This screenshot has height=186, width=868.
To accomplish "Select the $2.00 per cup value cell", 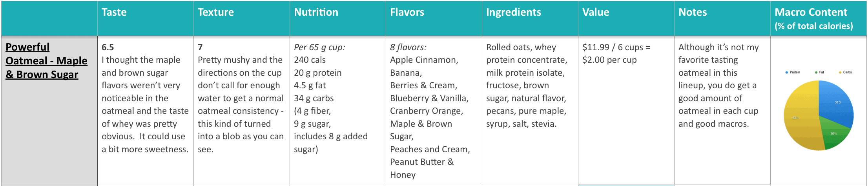I will pos(626,111).
